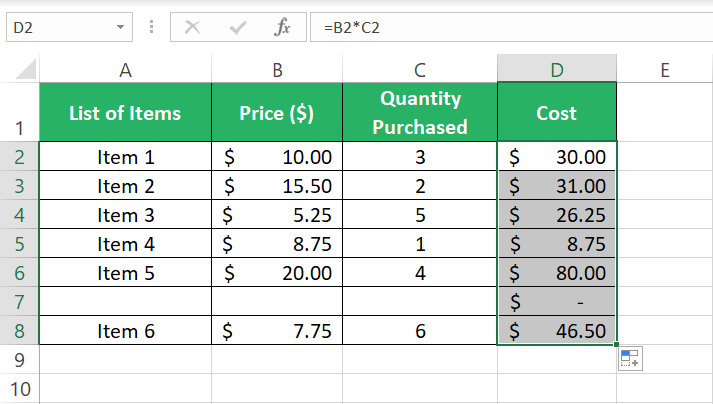Select column D header
The image size is (713, 404).
coord(557,70)
